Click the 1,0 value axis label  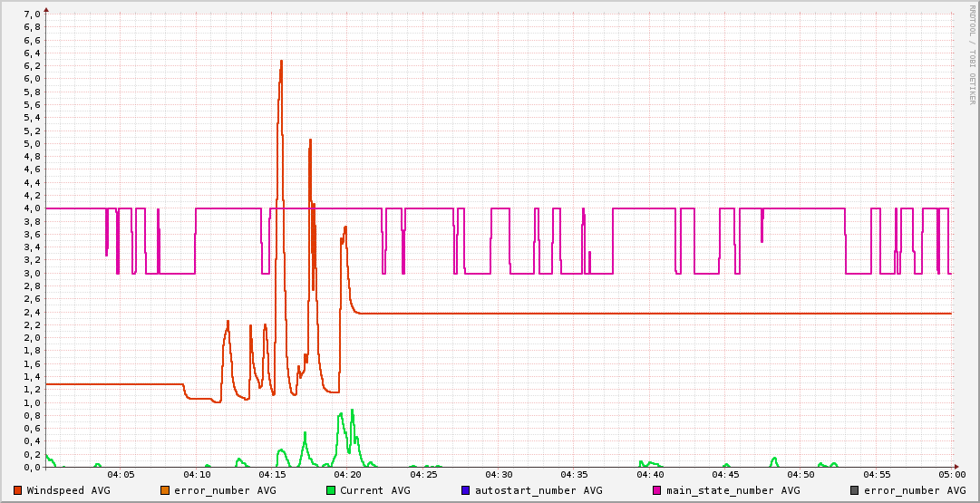[x=32, y=402]
